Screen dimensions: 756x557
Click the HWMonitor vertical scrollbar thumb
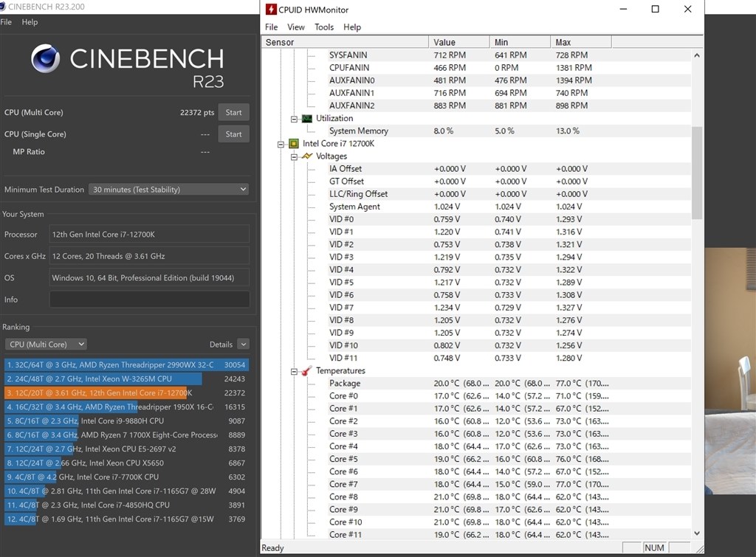pyautogui.click(x=697, y=173)
